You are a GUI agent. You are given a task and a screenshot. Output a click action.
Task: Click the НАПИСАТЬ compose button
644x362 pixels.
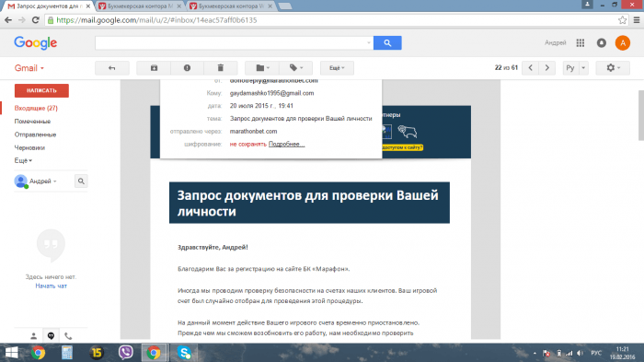tap(41, 90)
